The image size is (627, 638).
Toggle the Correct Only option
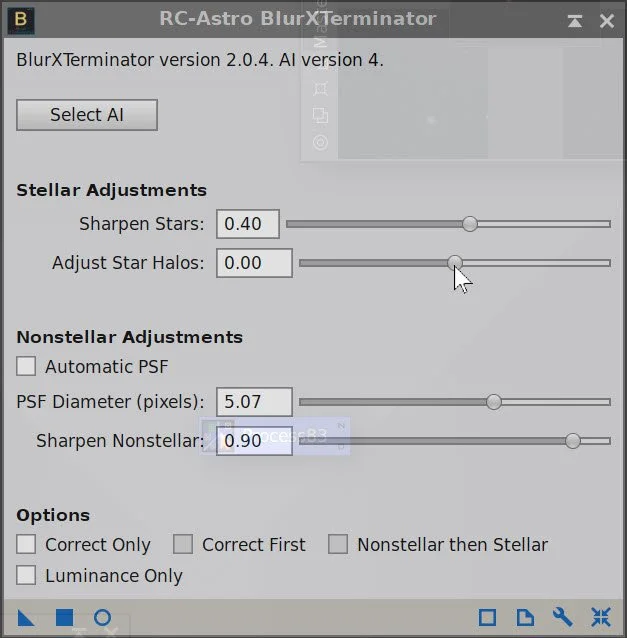pyautogui.click(x=26, y=544)
